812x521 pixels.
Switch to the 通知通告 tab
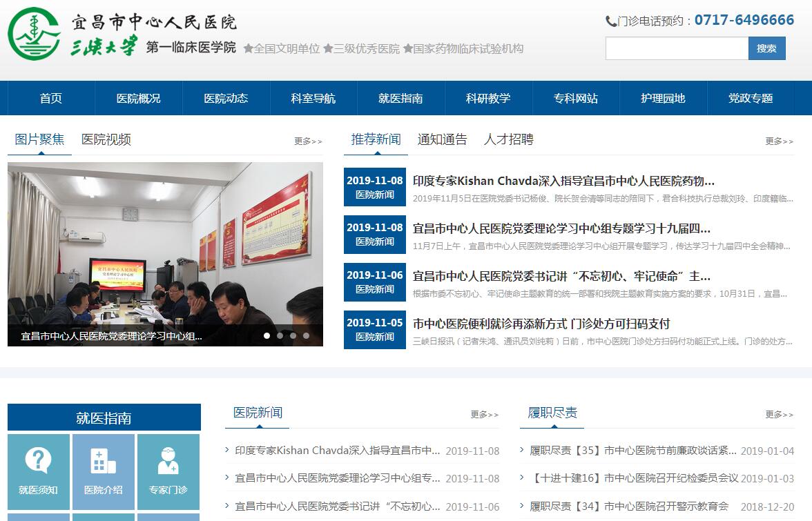442,139
